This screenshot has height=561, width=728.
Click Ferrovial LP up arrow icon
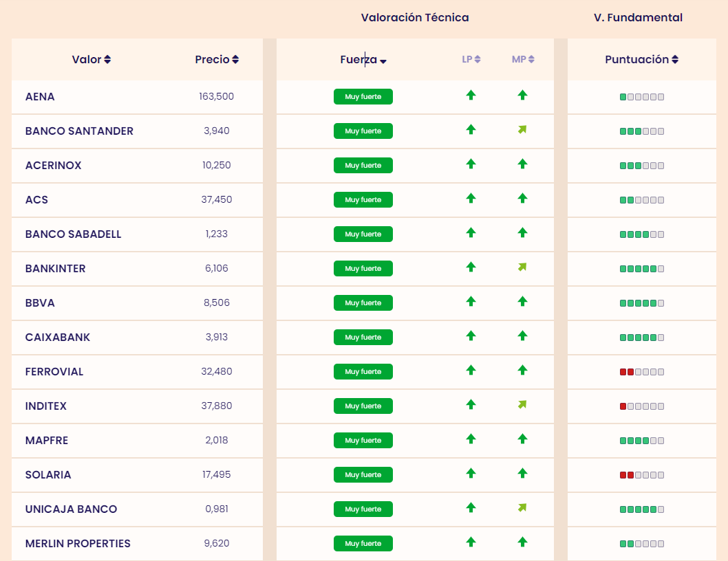(x=471, y=370)
